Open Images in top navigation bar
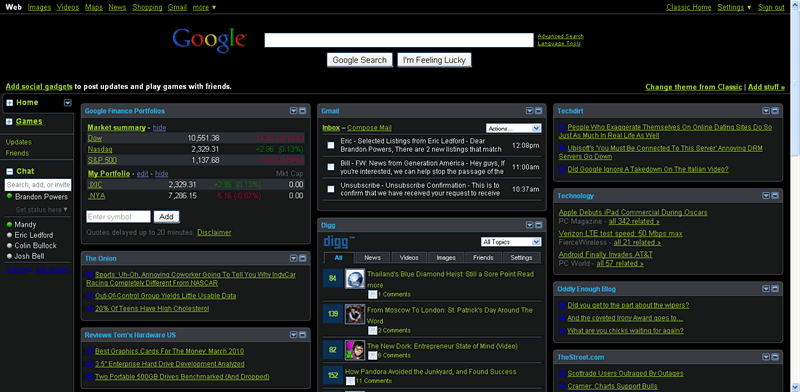 tap(39, 7)
